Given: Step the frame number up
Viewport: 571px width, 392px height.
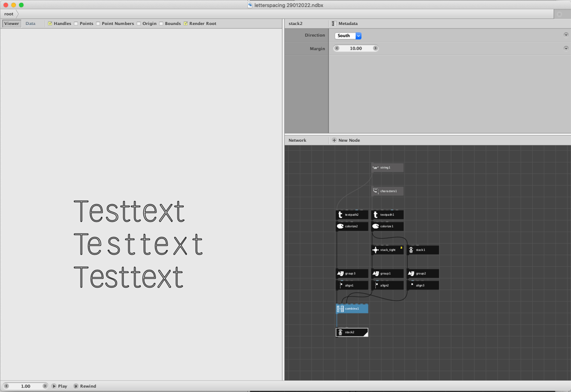Looking at the screenshot, I should [x=45, y=386].
